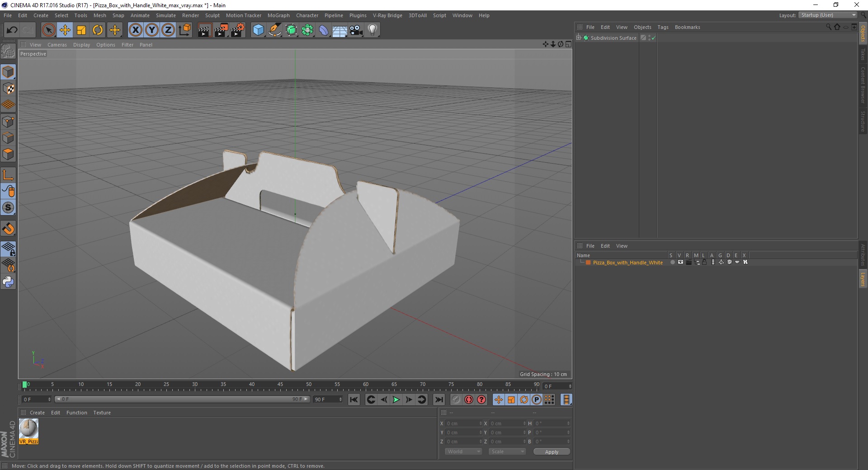Render to Picture Viewer
Viewport: 868px width, 470px height.
coord(221,30)
